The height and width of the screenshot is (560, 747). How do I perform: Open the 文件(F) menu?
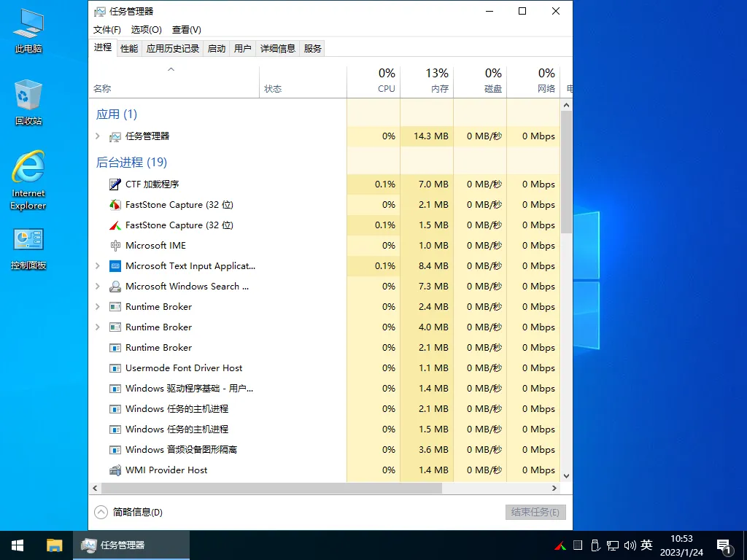pos(107,29)
